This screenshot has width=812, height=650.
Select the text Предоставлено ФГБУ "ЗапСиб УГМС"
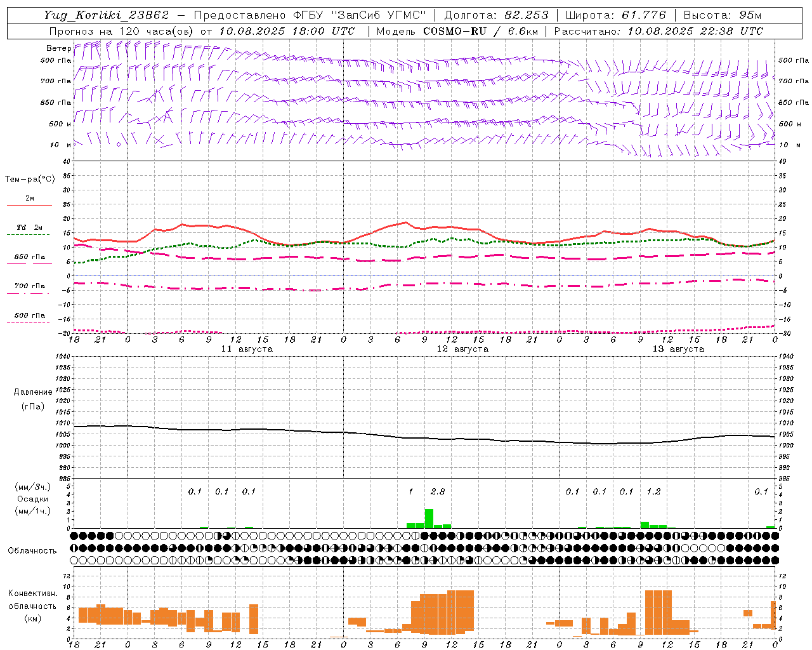[310, 15]
